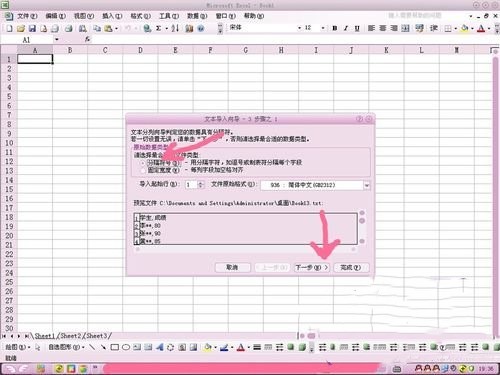Open the 编辑 Edit menu

(55, 16)
